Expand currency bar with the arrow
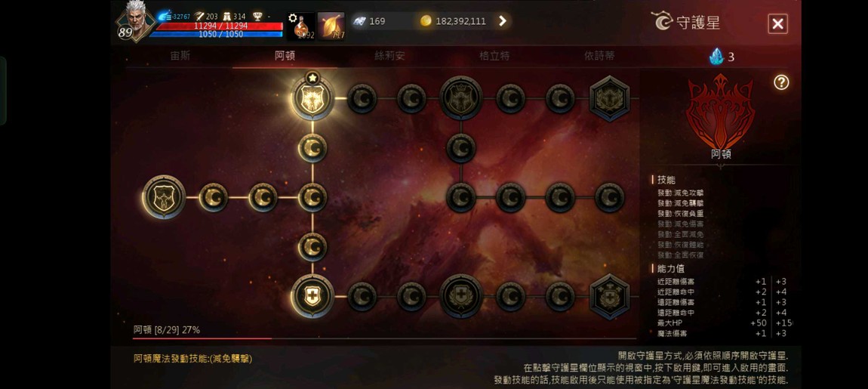The width and height of the screenshot is (868, 389). (502, 21)
